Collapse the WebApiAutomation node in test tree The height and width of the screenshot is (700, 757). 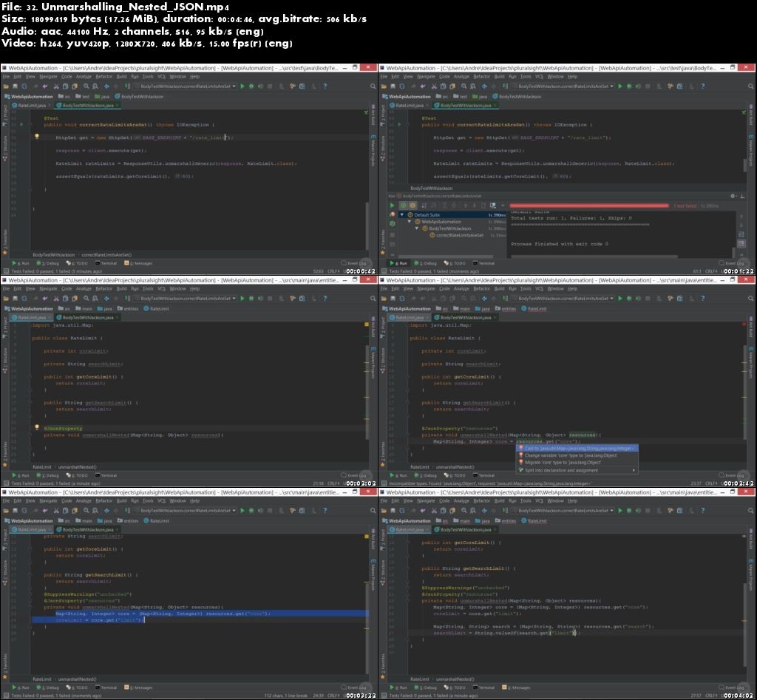[409, 222]
